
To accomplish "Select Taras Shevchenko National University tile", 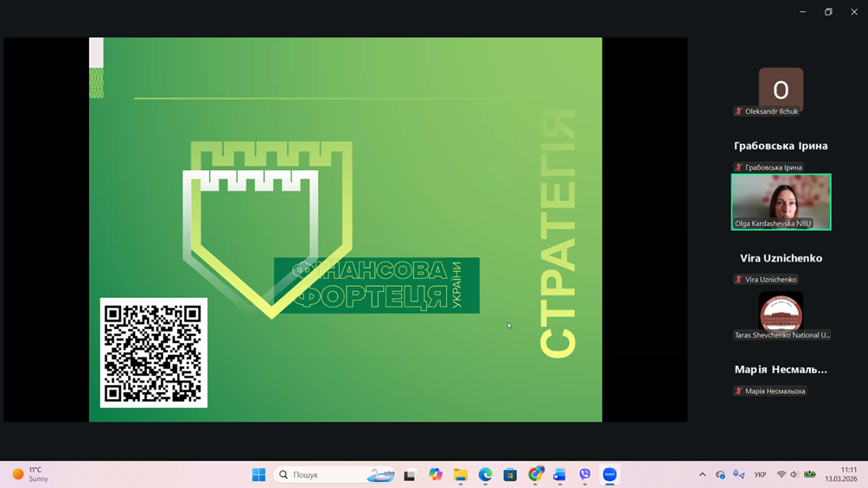I will (x=781, y=314).
